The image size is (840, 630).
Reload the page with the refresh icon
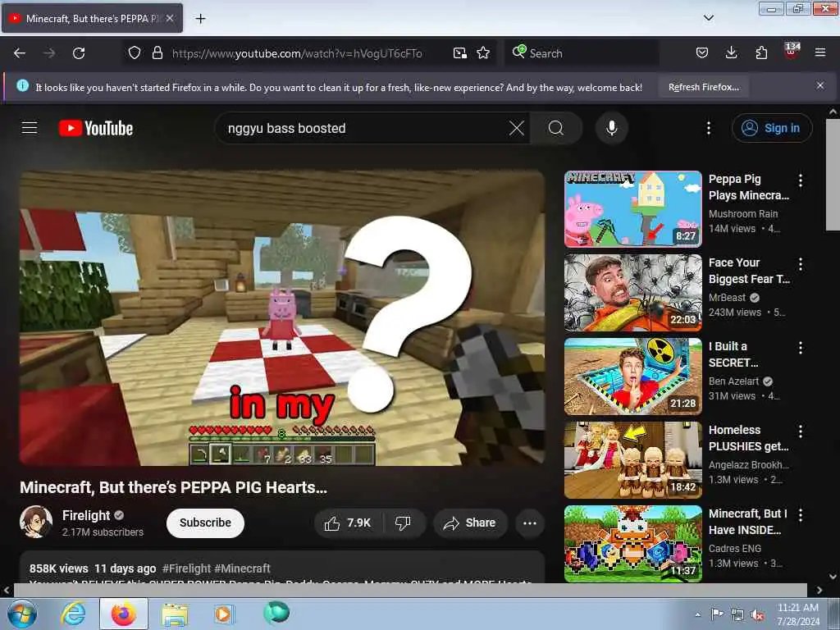click(79, 53)
